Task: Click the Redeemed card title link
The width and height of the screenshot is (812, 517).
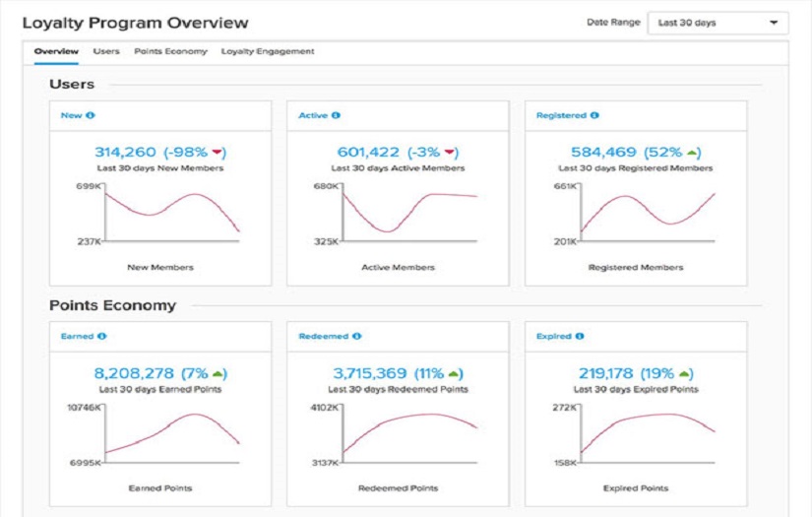Action: 323,336
